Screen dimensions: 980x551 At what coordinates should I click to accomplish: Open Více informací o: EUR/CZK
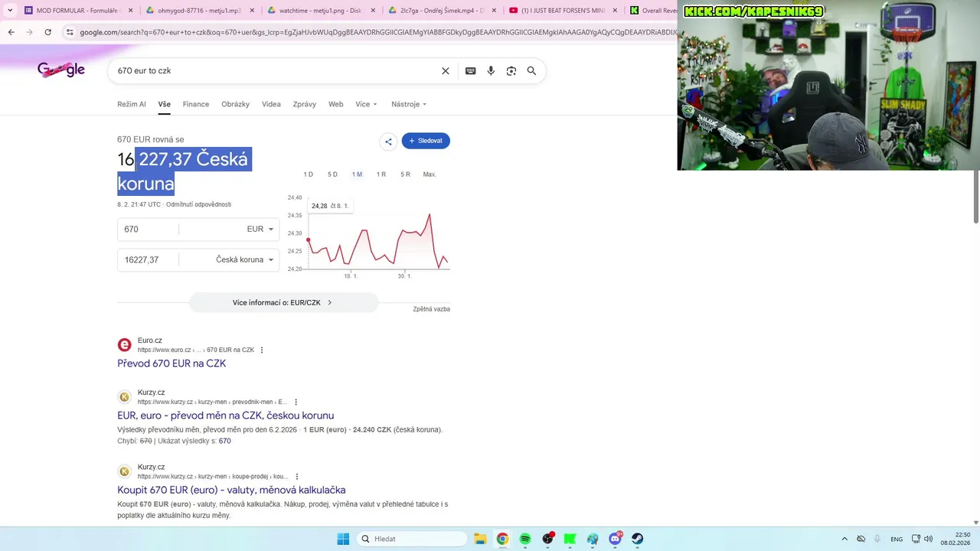[x=283, y=302]
